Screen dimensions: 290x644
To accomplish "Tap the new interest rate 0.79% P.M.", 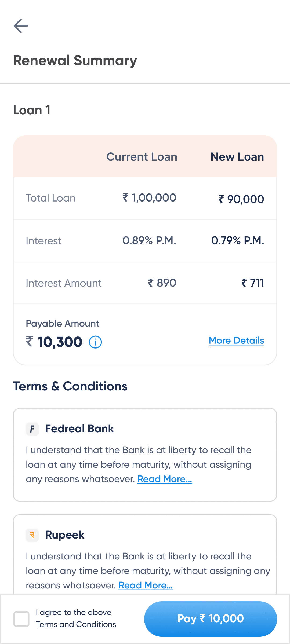I will (x=238, y=241).
